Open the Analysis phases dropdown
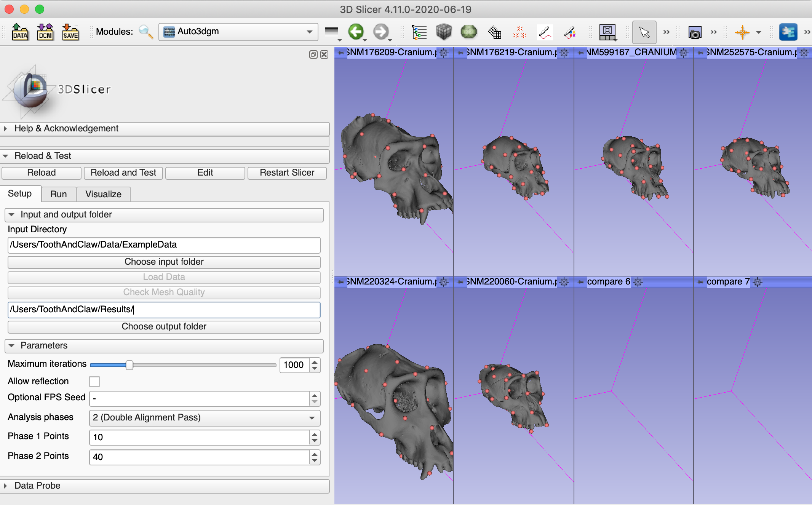The image size is (812, 505). point(205,418)
